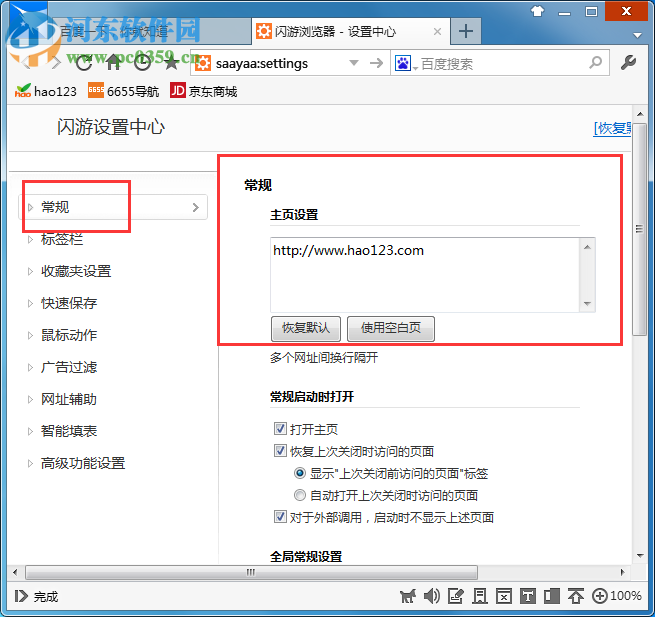This screenshot has height=617, width=655.
Task: Toggle the 打开主页 checkbox
Action: (280, 429)
